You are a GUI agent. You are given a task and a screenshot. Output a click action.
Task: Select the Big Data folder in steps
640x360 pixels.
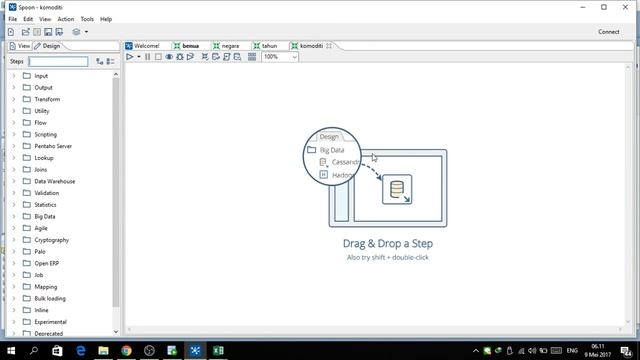pyautogui.click(x=44, y=217)
